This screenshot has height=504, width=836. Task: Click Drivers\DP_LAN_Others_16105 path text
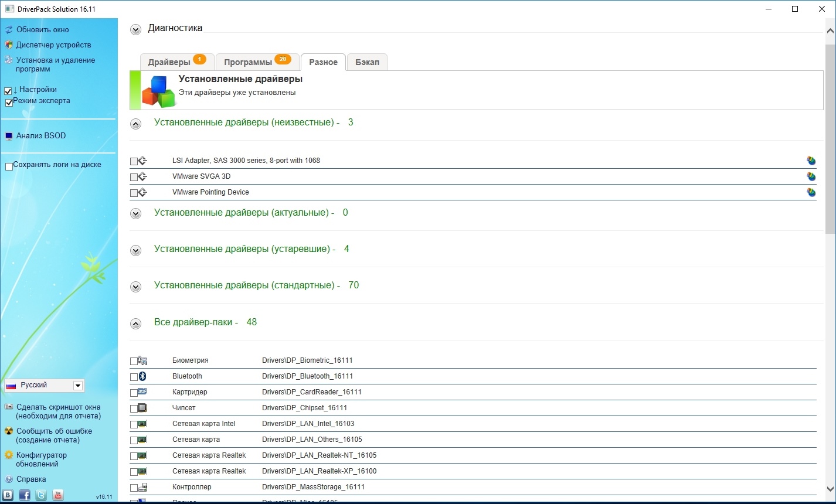[x=312, y=440]
